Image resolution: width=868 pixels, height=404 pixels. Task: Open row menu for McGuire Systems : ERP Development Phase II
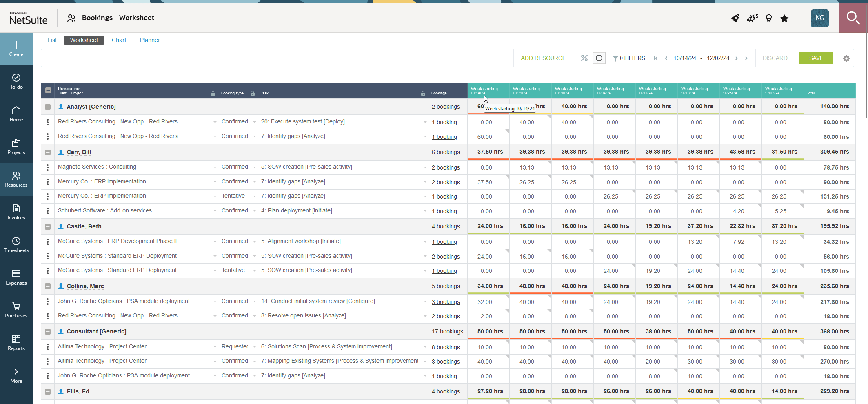tap(48, 242)
